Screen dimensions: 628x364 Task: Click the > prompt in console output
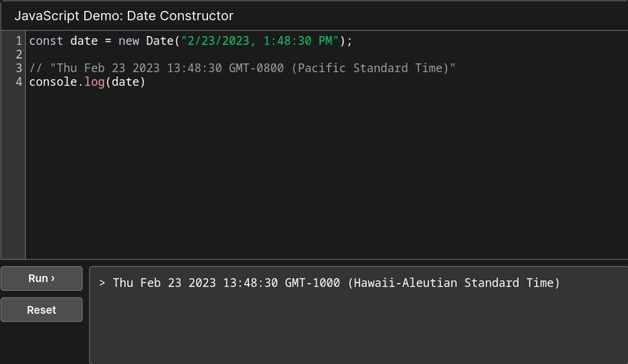(x=103, y=282)
